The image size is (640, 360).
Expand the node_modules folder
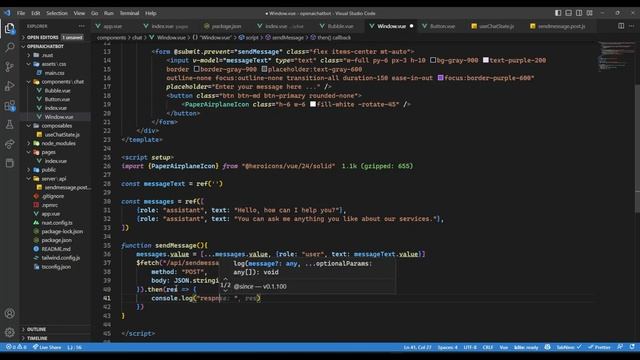(x=55, y=143)
